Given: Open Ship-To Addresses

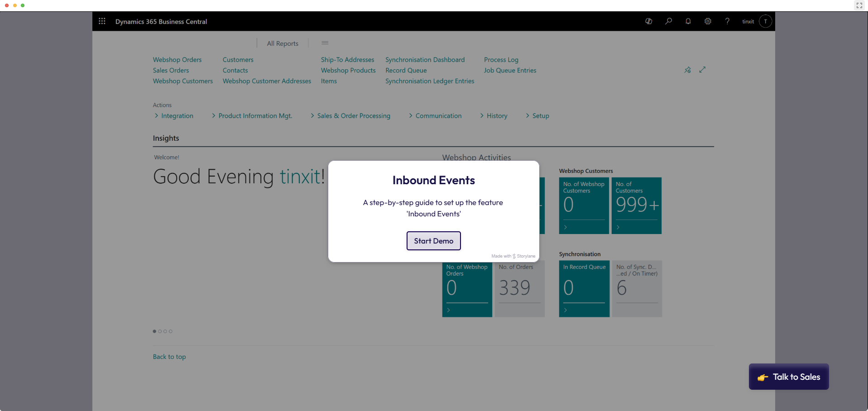Looking at the screenshot, I should point(347,60).
